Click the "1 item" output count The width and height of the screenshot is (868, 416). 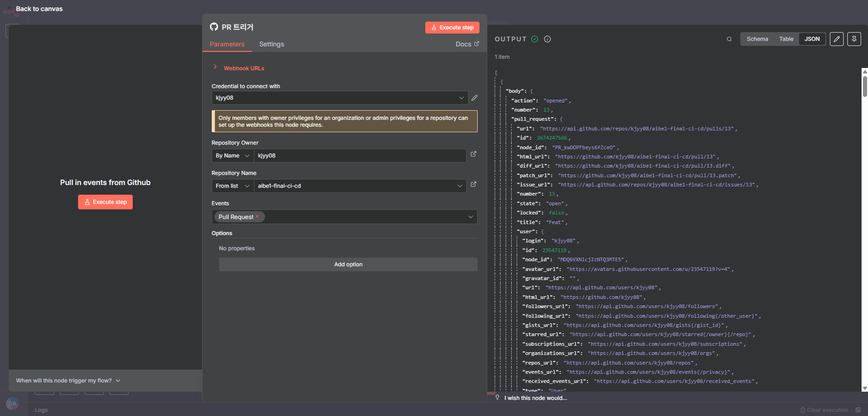(502, 57)
